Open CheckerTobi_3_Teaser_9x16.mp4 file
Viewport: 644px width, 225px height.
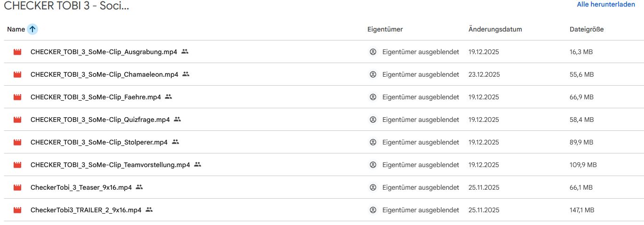81,187
